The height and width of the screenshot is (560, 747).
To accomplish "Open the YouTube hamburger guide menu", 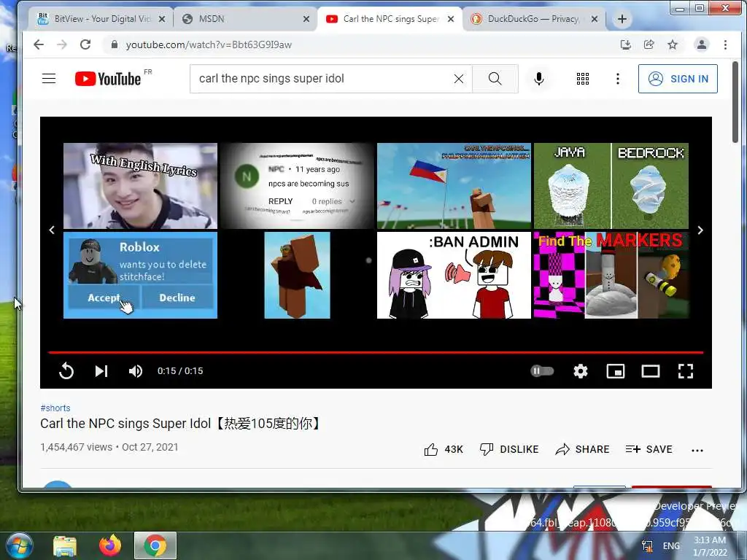I will point(49,79).
